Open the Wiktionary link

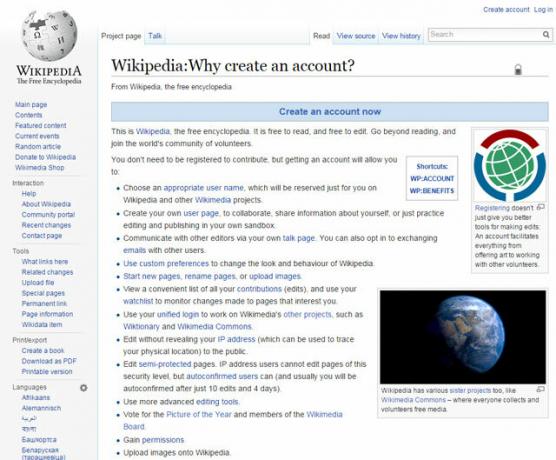[x=141, y=327]
